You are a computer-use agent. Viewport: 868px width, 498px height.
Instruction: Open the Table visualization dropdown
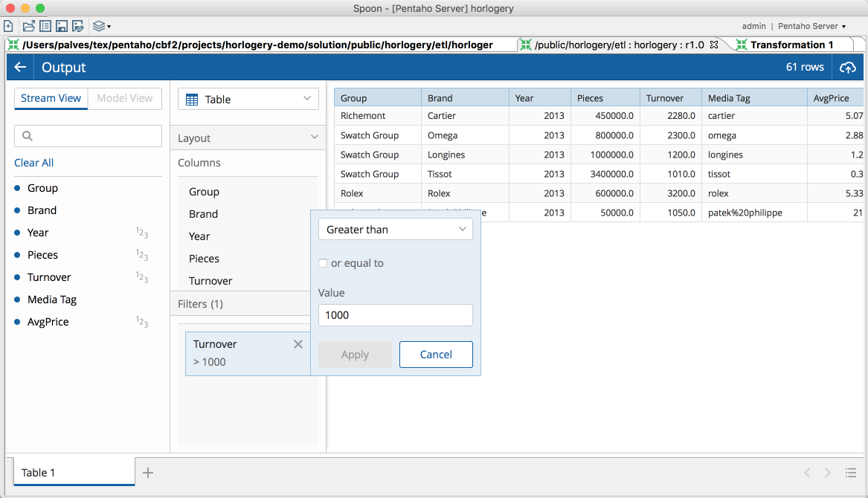coord(248,98)
